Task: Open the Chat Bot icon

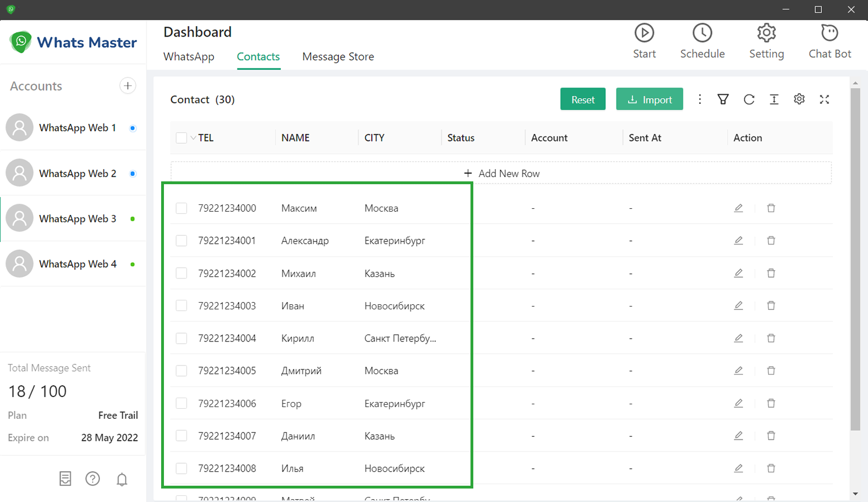Action: coord(829,33)
